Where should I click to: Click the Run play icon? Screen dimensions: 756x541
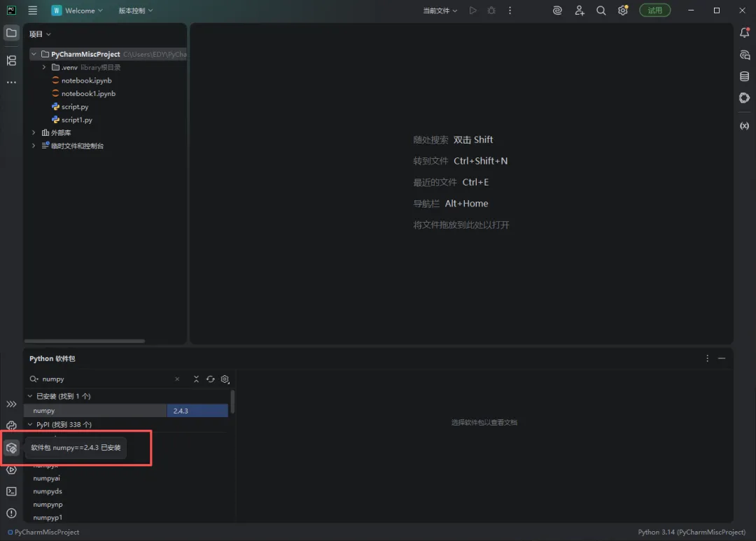(472, 10)
